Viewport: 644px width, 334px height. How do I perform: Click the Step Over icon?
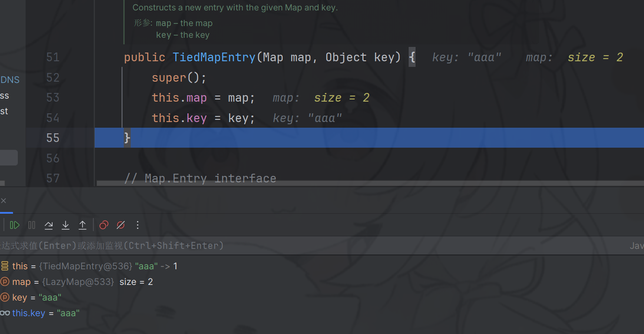(49, 225)
